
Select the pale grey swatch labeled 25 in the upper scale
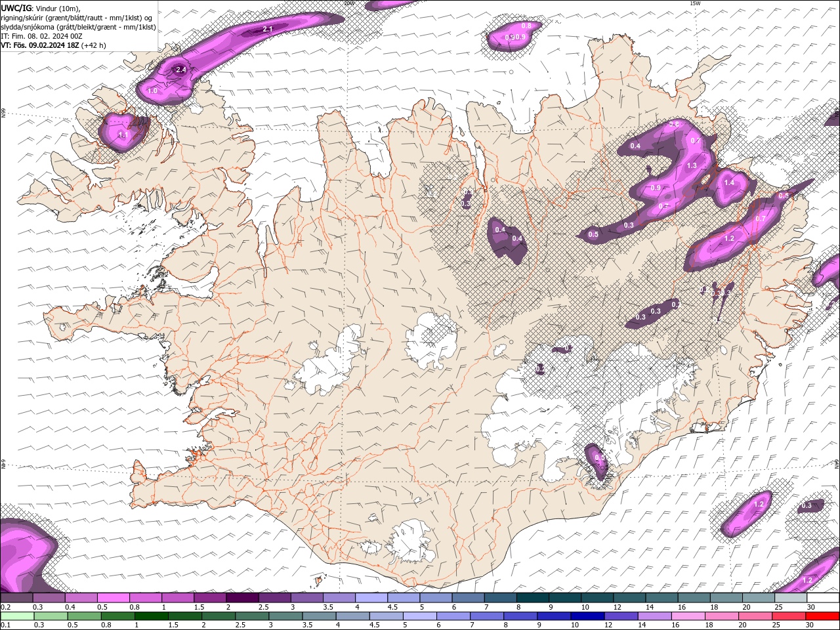pos(791,598)
